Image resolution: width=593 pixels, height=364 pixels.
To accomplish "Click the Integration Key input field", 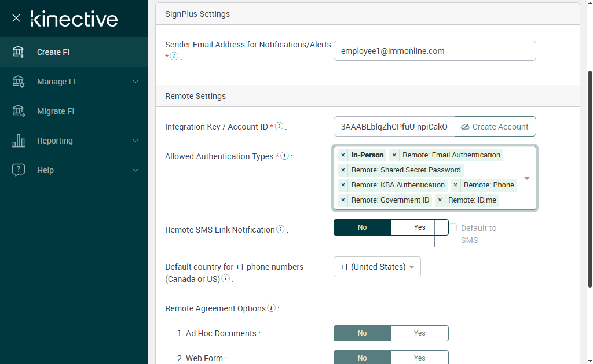I will tap(394, 127).
